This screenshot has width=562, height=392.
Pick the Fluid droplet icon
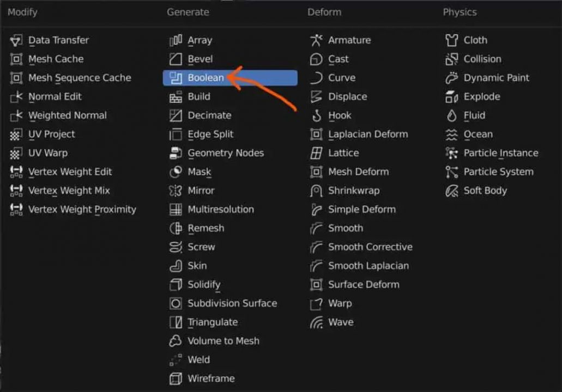click(451, 115)
